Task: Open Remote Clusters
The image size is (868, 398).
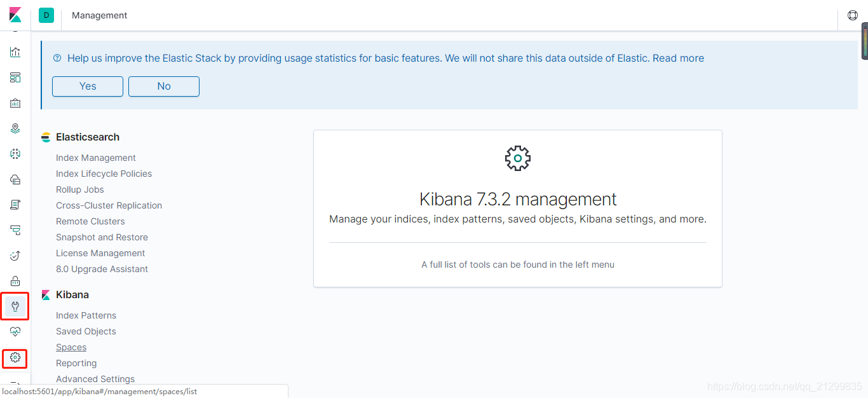Action: tap(90, 221)
